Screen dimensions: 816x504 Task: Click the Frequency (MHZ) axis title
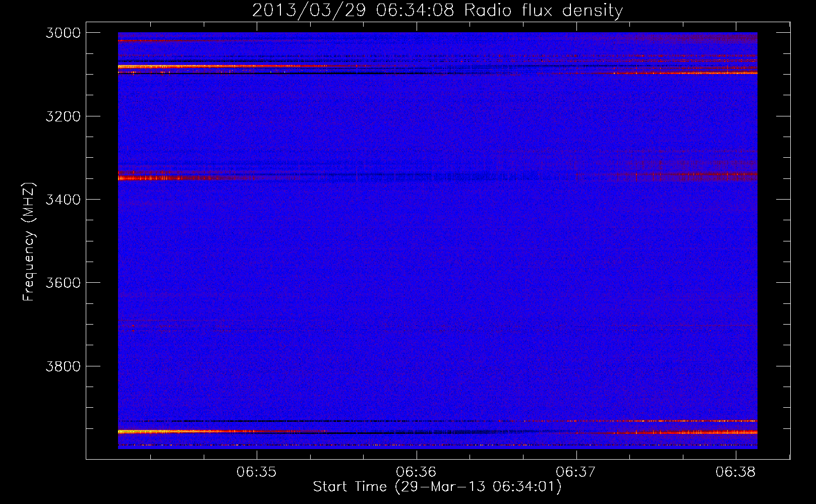pyautogui.click(x=29, y=242)
